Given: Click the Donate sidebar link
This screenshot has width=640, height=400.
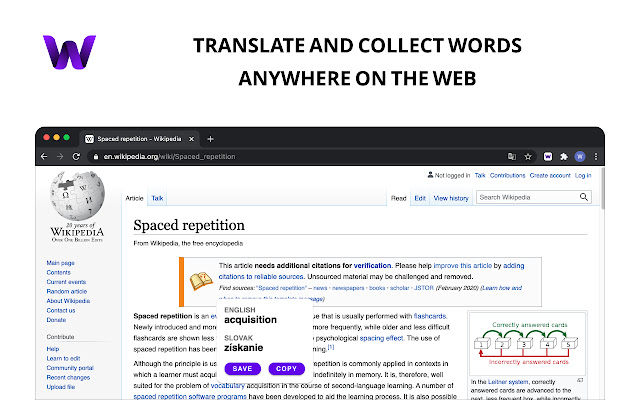Looking at the screenshot, I should click(56, 320).
